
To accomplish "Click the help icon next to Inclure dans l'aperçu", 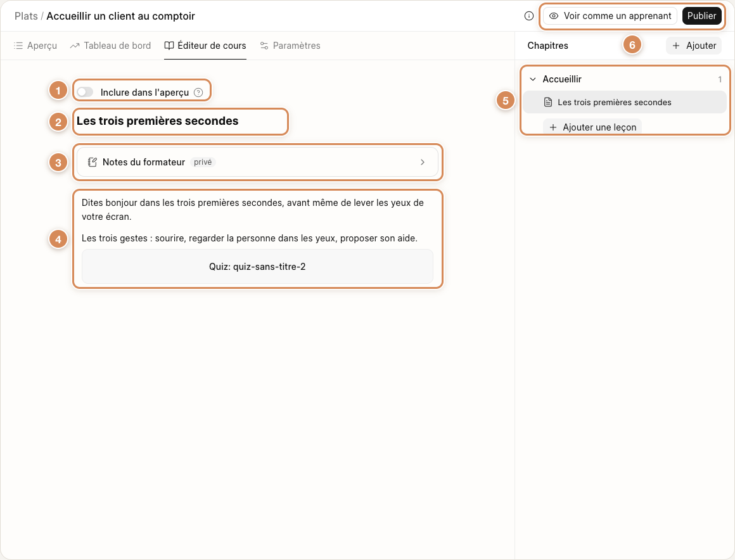I will point(198,92).
